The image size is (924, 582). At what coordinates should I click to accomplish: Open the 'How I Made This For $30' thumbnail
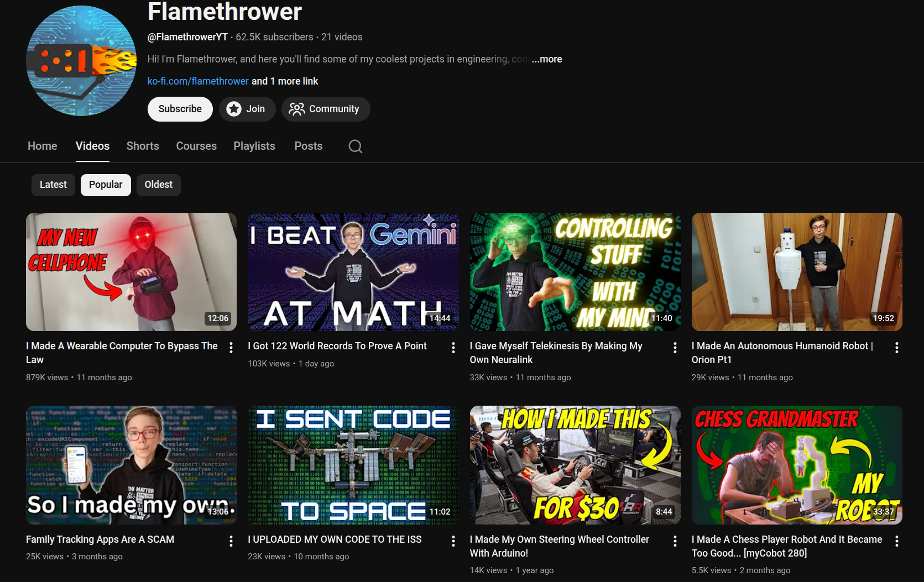tap(575, 465)
